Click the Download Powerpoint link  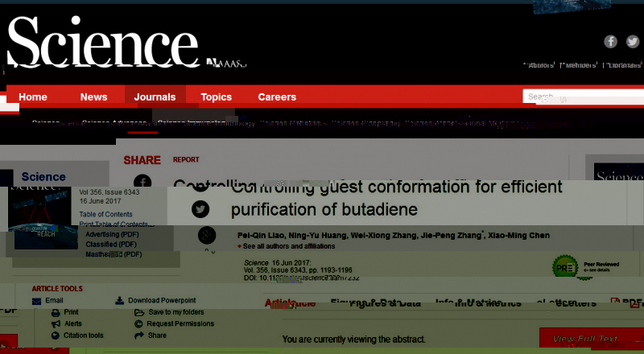(162, 301)
